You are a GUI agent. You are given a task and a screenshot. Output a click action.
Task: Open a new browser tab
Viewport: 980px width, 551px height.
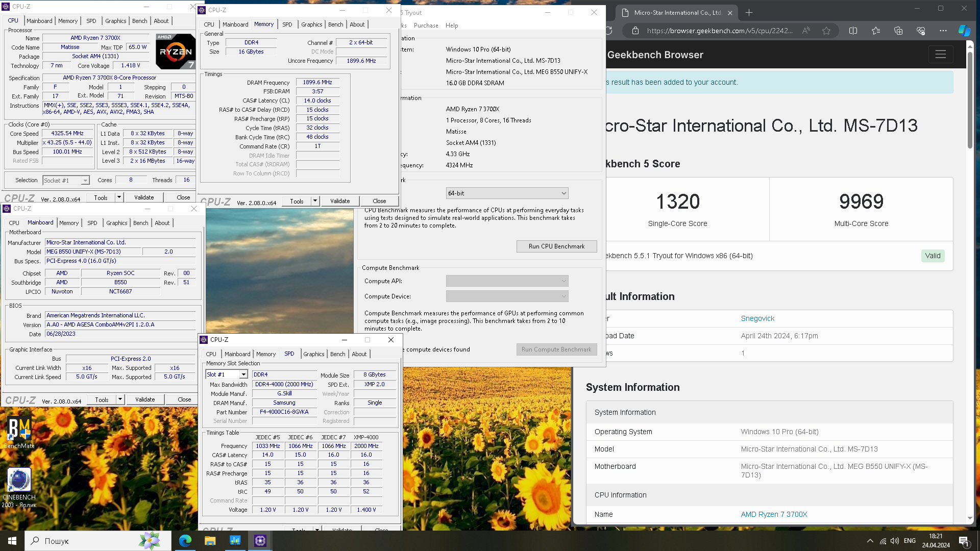(749, 13)
